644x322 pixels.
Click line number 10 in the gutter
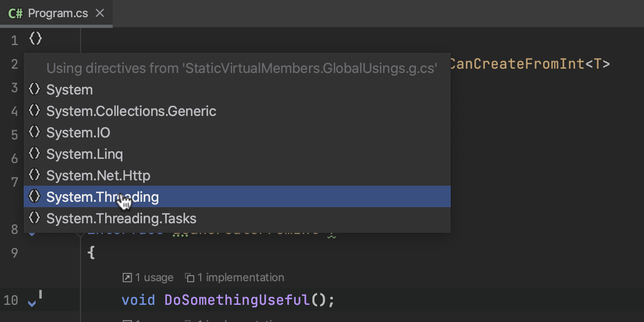click(11, 301)
